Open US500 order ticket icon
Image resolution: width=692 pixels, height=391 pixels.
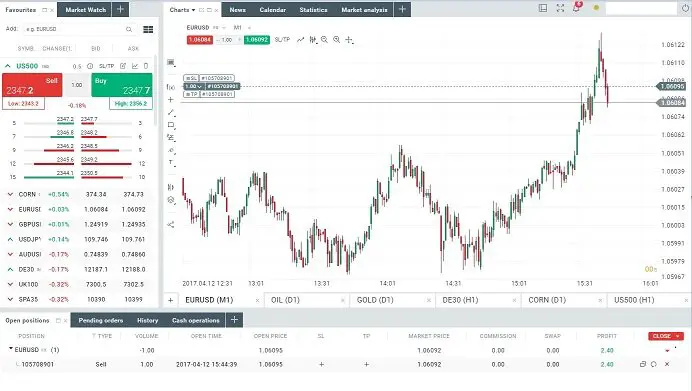[x=123, y=66]
